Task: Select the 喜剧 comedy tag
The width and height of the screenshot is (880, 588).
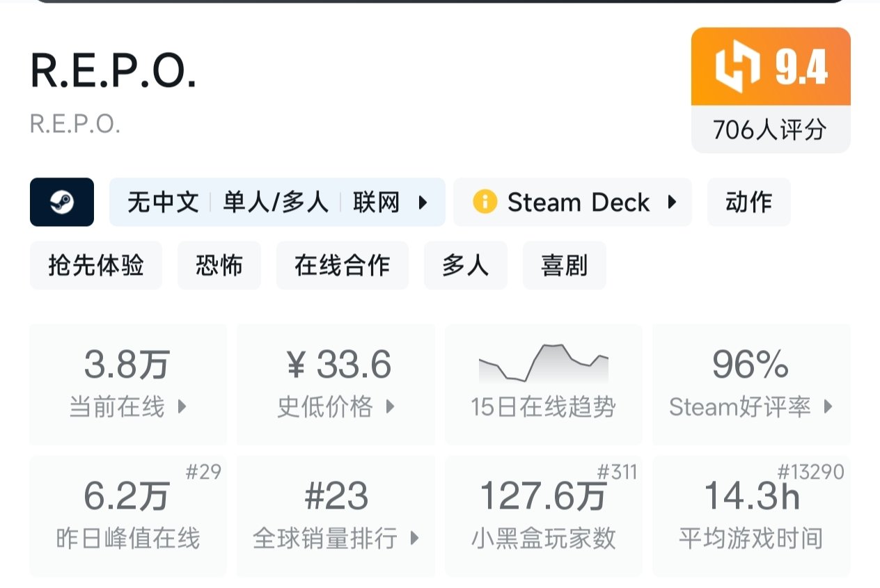Action: point(564,265)
